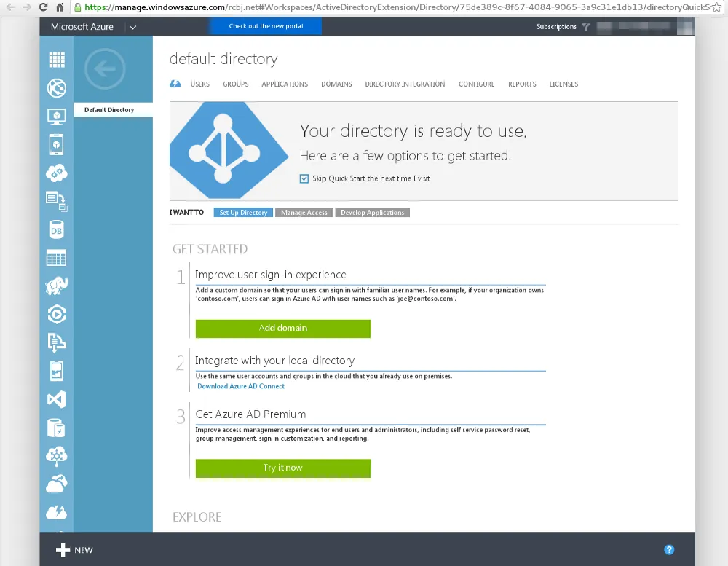Open Web Apps globe icon in sidebar

(57, 88)
